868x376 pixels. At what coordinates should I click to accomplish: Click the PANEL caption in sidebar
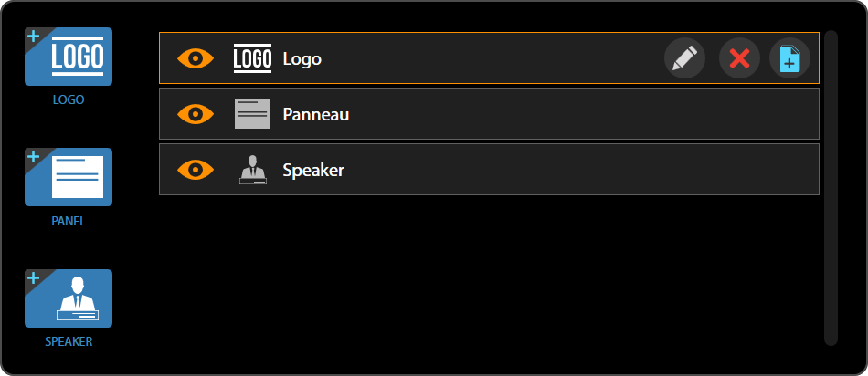(69, 221)
